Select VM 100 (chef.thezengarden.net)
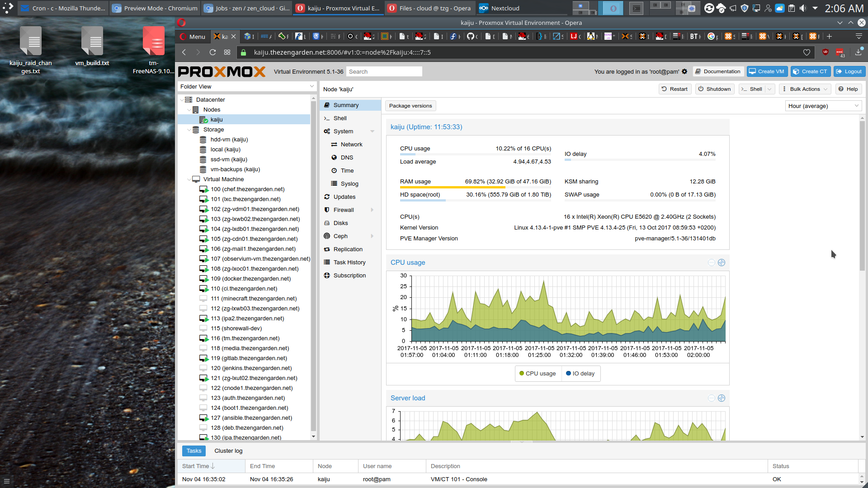This screenshot has height=488, width=868. point(248,189)
